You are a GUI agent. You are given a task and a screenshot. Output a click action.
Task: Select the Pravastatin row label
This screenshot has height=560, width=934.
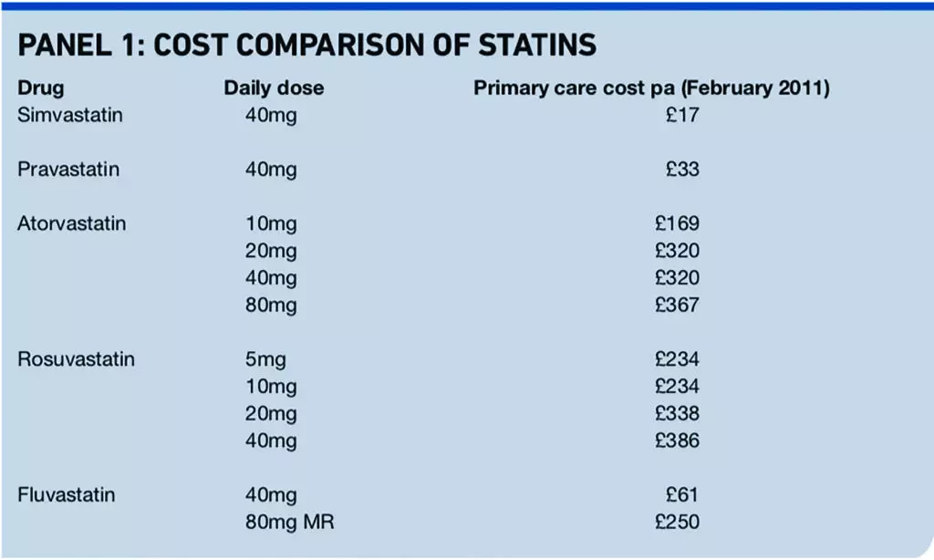coord(68,170)
